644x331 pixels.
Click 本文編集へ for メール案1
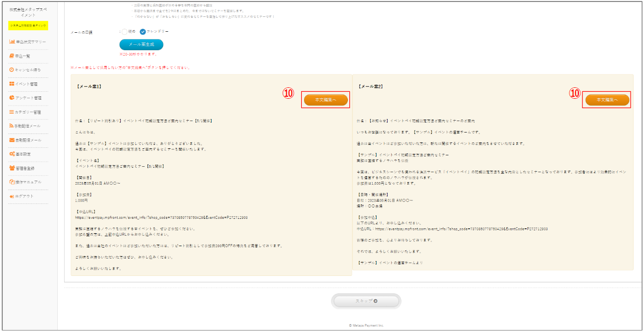pyautogui.click(x=325, y=100)
